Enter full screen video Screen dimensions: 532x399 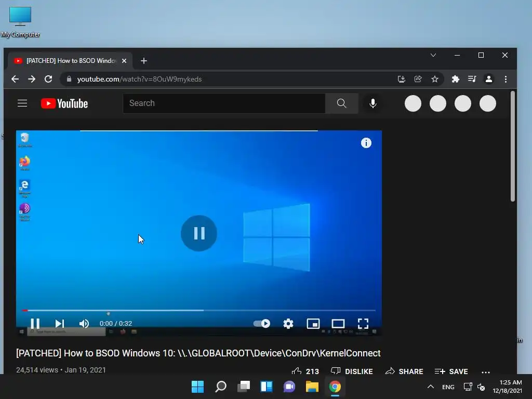pos(363,323)
